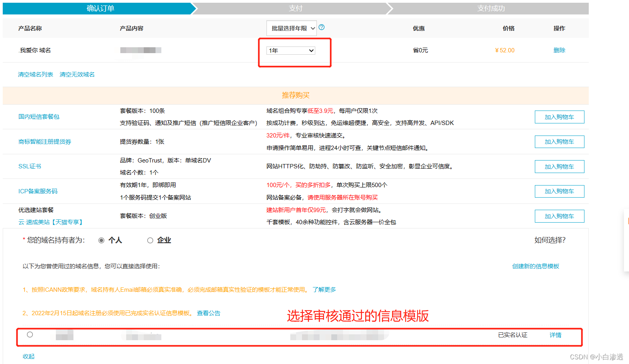Add 商标智能注册提货券 to cart
The width and height of the screenshot is (629, 364).
point(559,142)
